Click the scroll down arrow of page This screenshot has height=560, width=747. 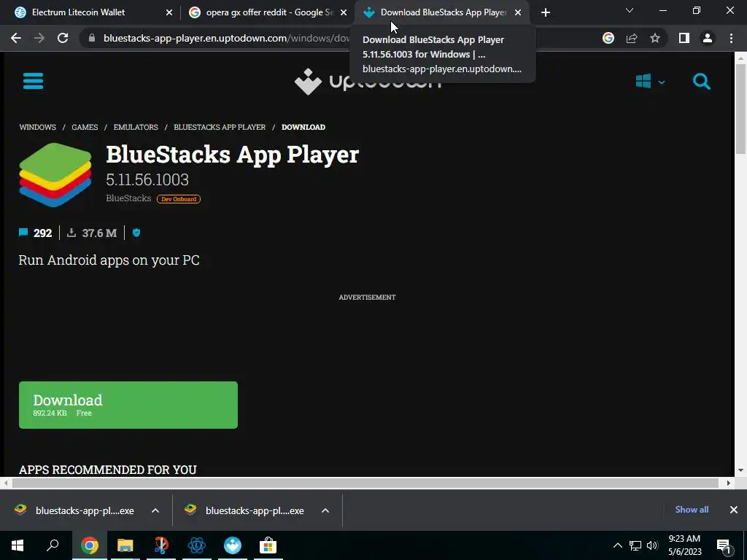(740, 470)
